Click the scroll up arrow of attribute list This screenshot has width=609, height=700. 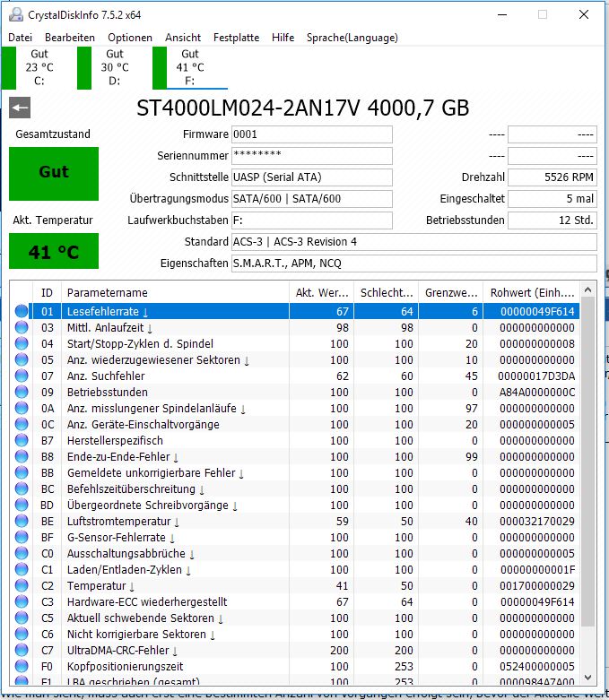(x=588, y=290)
